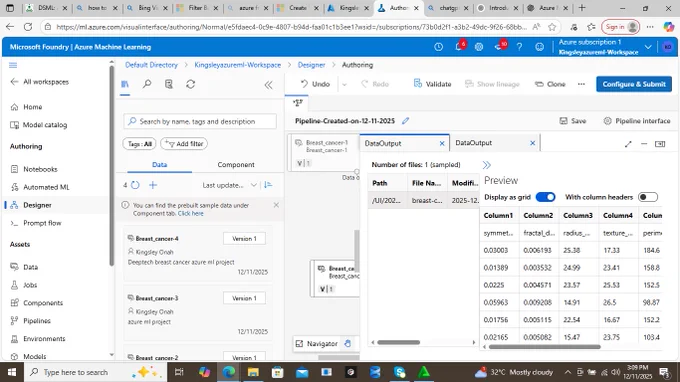Dismiss the prebuilt sample data notice
The width and height of the screenshot is (680, 382).
276,205
